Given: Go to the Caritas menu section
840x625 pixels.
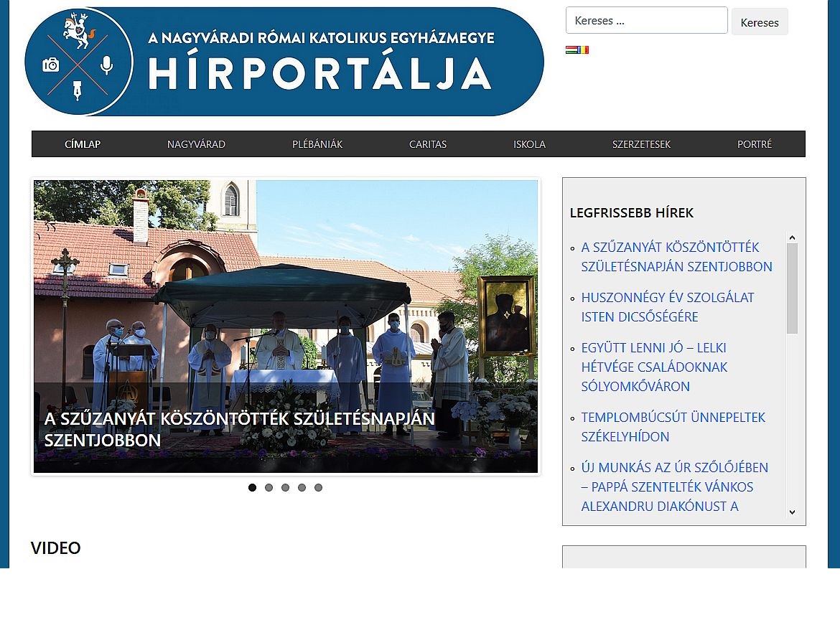Looking at the screenshot, I should (428, 144).
